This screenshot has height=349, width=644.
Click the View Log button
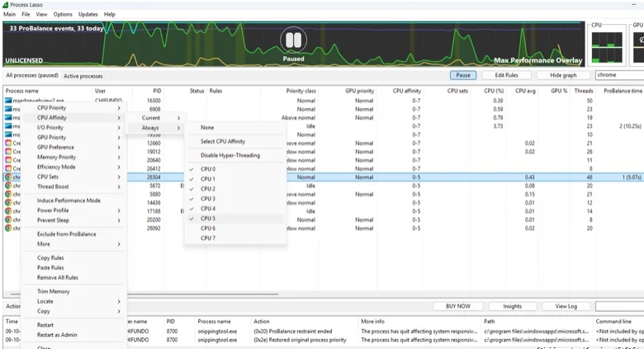(566, 306)
